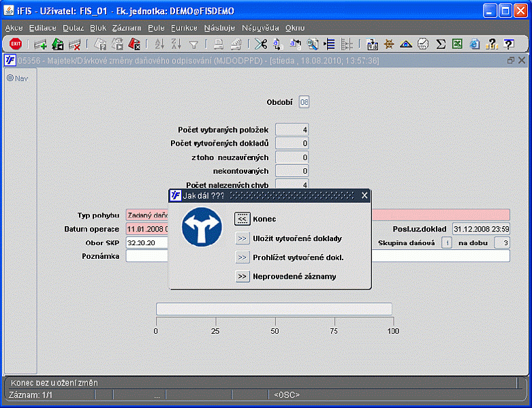Viewport: 532px width, 408px height.
Task: Open the Záznam menu
Action: click(127, 28)
